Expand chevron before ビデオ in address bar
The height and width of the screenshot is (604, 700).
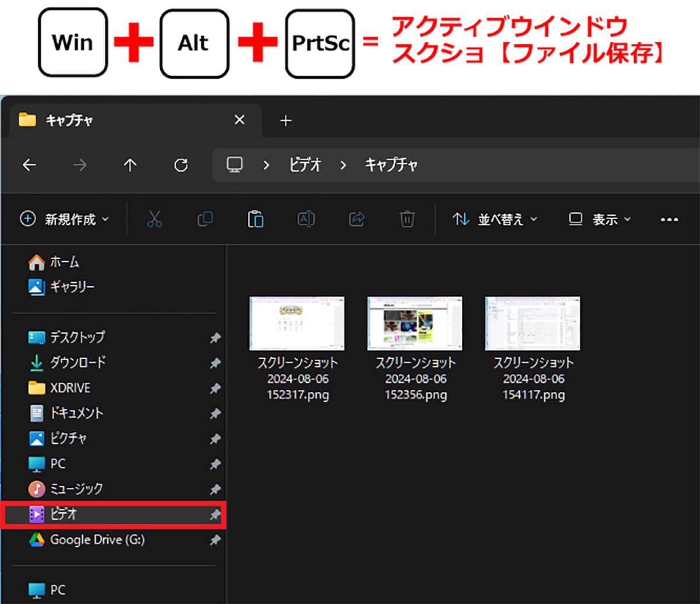click(267, 166)
